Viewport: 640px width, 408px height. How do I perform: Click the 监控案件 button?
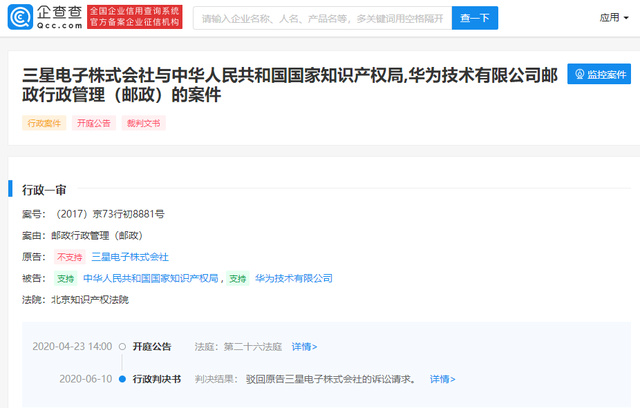pos(599,74)
